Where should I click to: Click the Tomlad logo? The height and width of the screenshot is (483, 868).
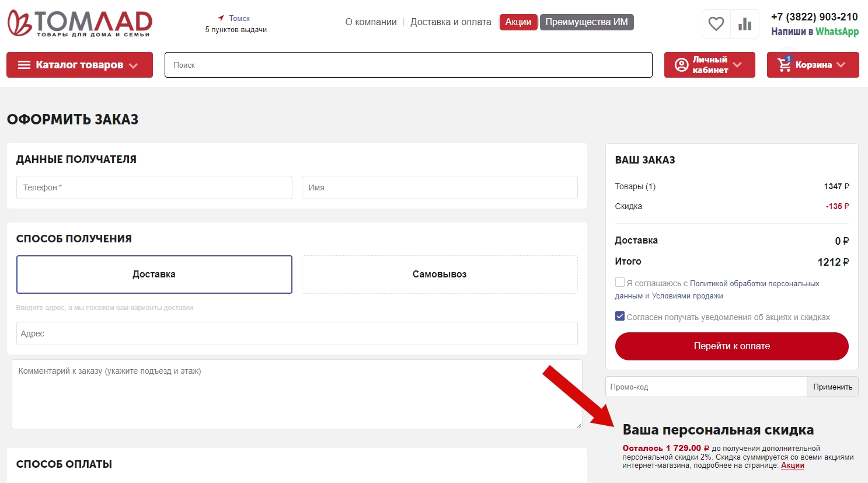click(x=79, y=23)
